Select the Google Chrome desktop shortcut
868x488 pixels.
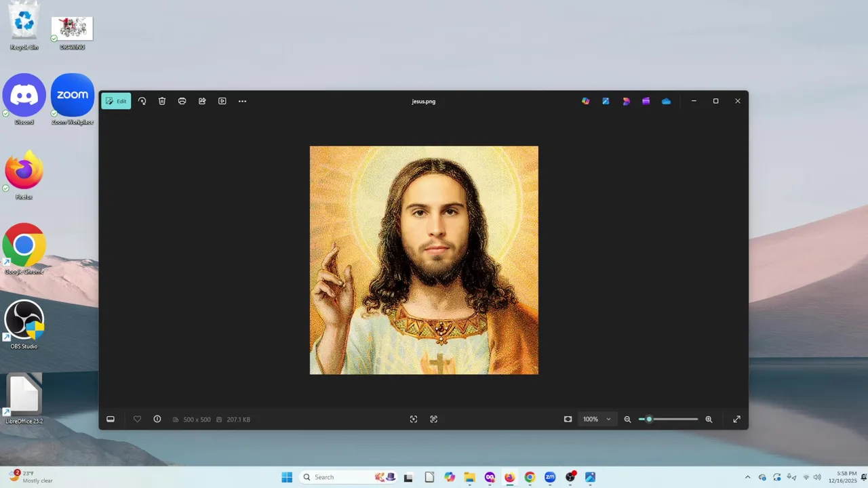(x=24, y=249)
